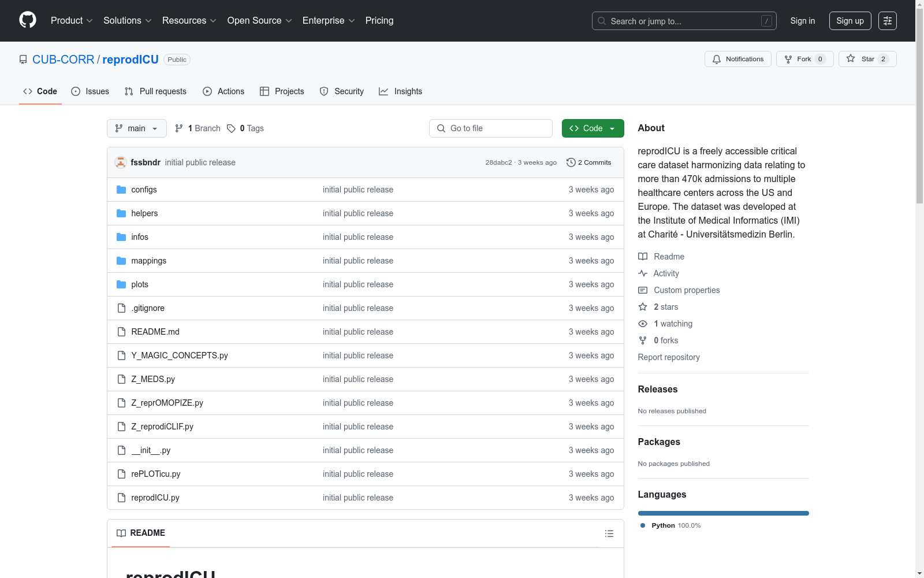Open the Z_reprOMOPIZE.py file
The height and width of the screenshot is (578, 924).
[167, 403]
